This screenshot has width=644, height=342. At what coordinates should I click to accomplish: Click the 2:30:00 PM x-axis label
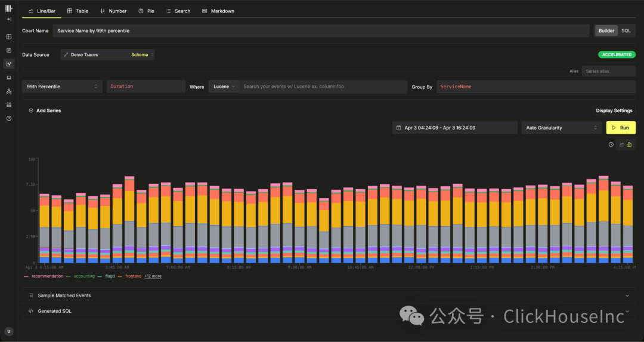[542, 267]
